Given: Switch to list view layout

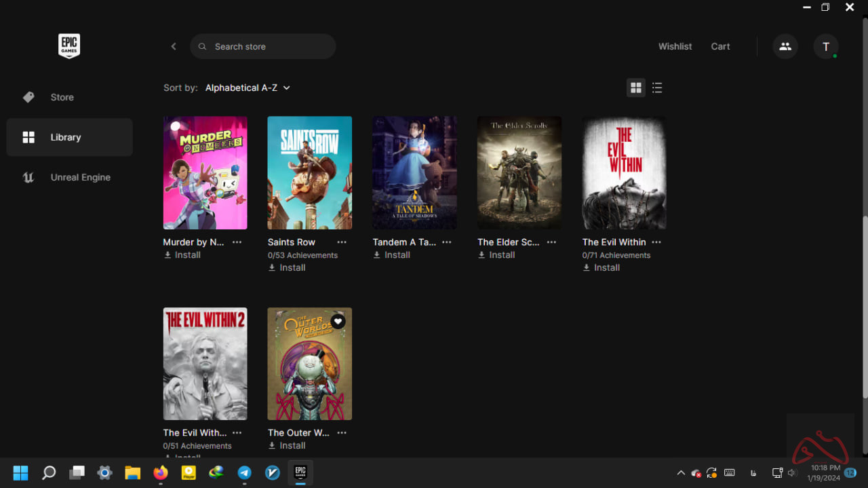Looking at the screenshot, I should tap(657, 88).
